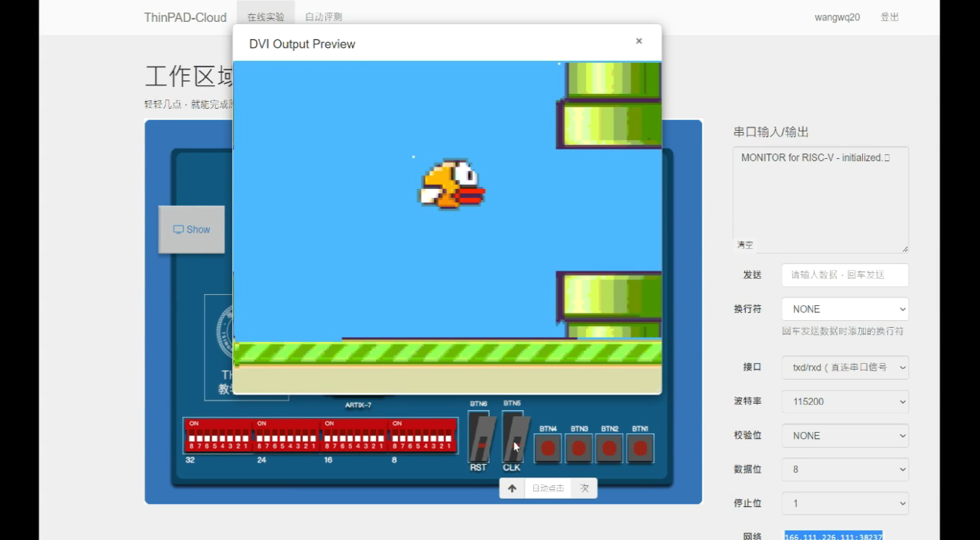Viewport: 980px width, 540px height.
Task: Expand the 波特率 115200 baud dropdown
Action: pyautogui.click(x=845, y=401)
